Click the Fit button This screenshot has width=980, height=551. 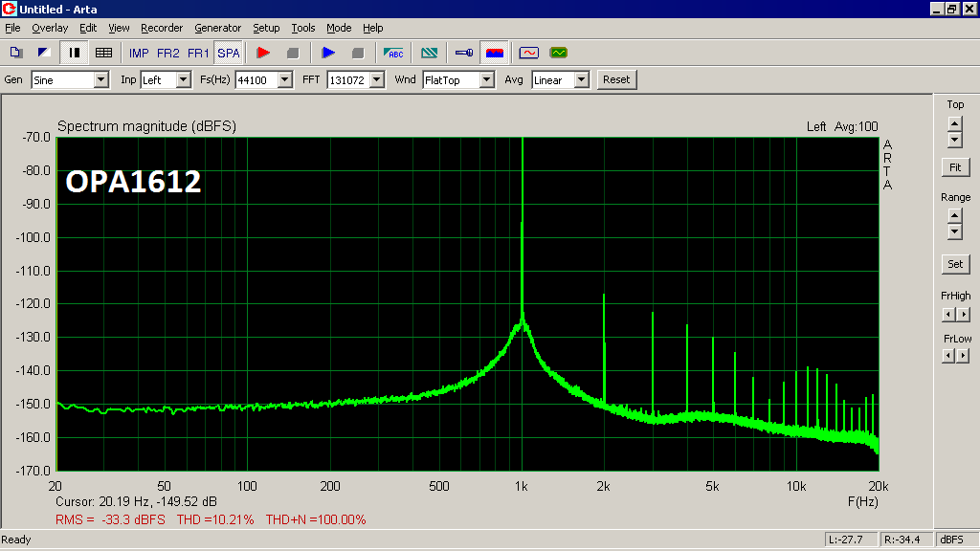tap(956, 167)
